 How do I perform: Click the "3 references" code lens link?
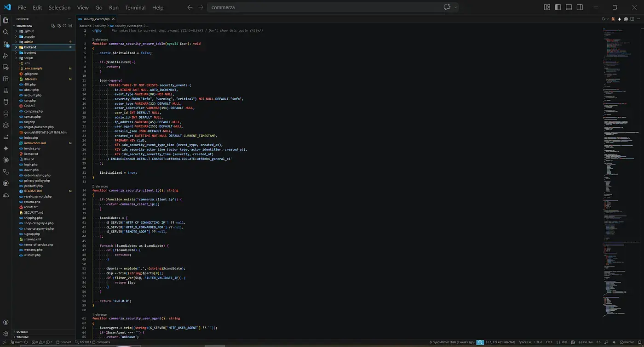[x=100, y=40]
